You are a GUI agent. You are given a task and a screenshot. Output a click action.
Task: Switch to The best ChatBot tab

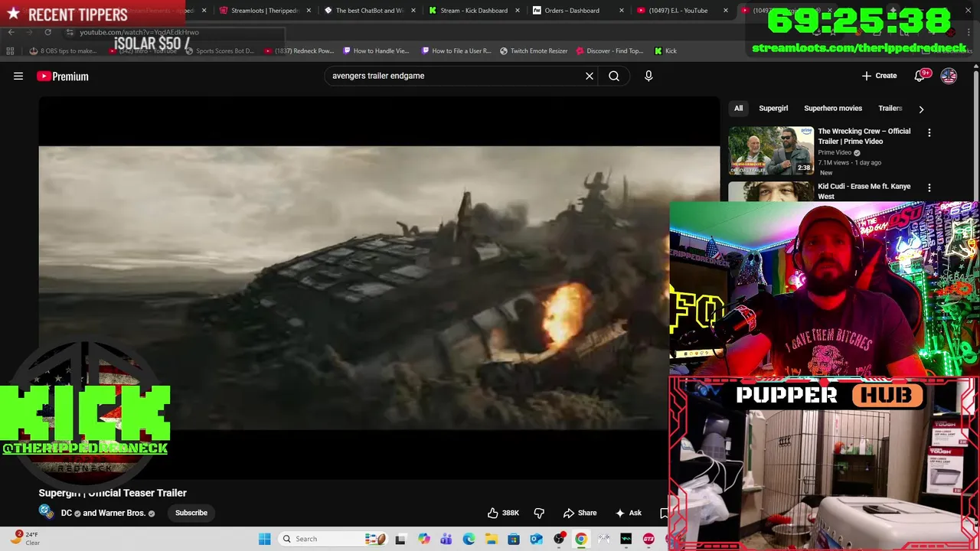(371, 11)
